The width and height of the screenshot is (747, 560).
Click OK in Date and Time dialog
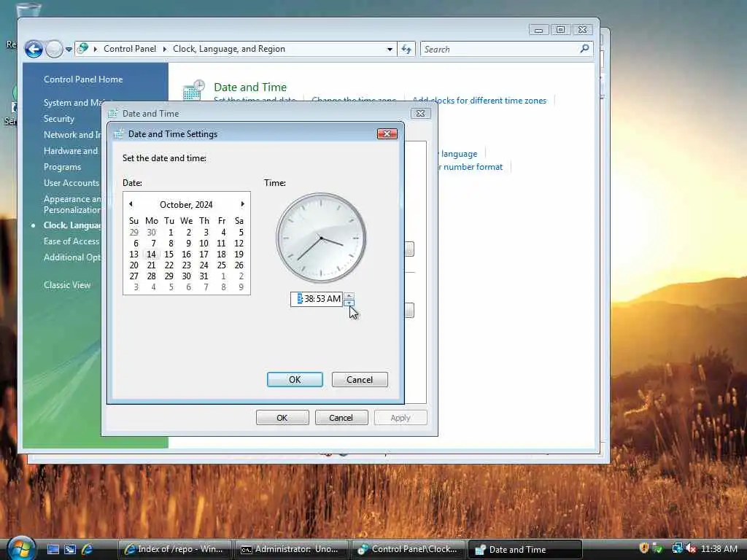coord(282,418)
